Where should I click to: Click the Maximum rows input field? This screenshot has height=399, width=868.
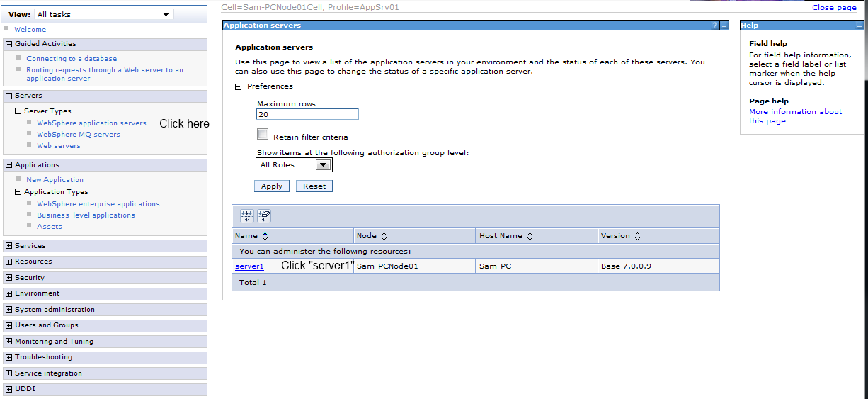coord(308,114)
